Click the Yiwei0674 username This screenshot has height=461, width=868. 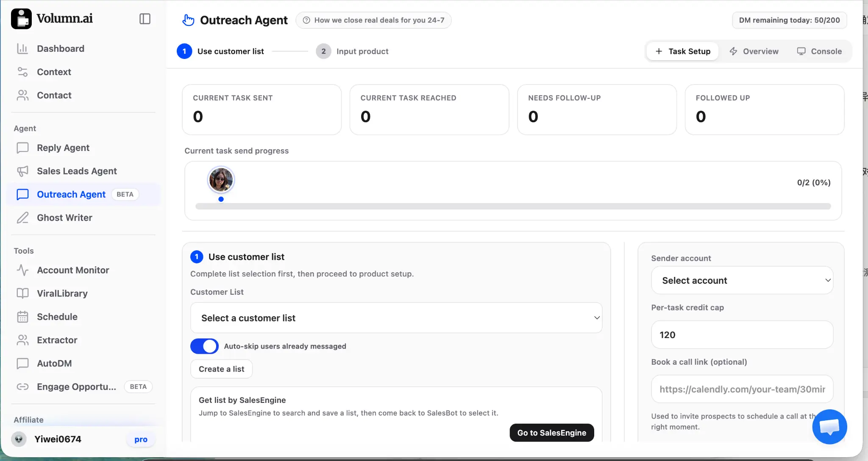click(x=58, y=439)
